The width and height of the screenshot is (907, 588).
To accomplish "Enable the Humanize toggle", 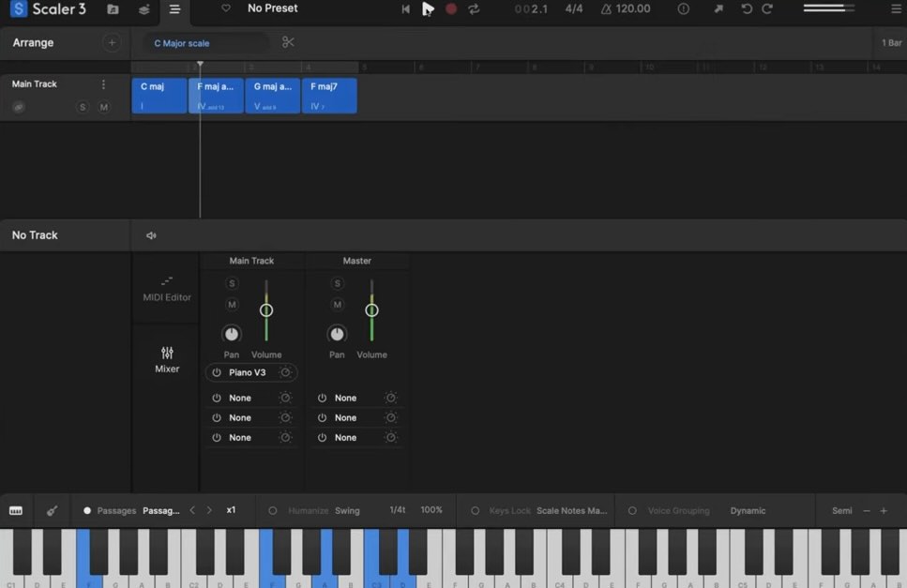I will coord(273,510).
